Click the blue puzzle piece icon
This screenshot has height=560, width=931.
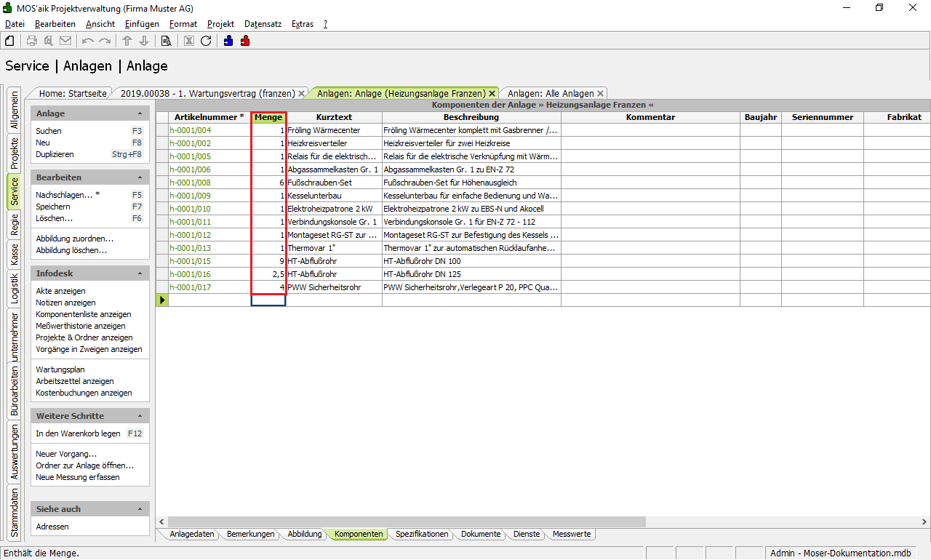pos(228,41)
